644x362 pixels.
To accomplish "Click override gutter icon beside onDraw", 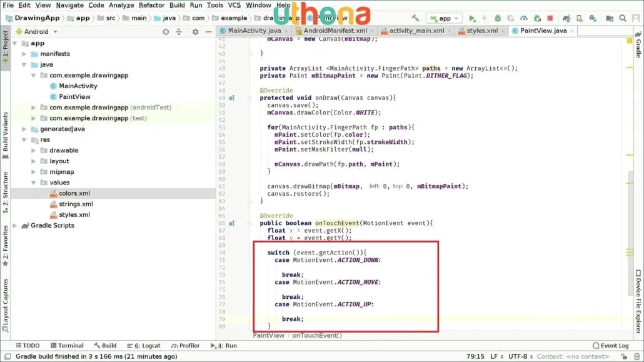I will (231, 98).
